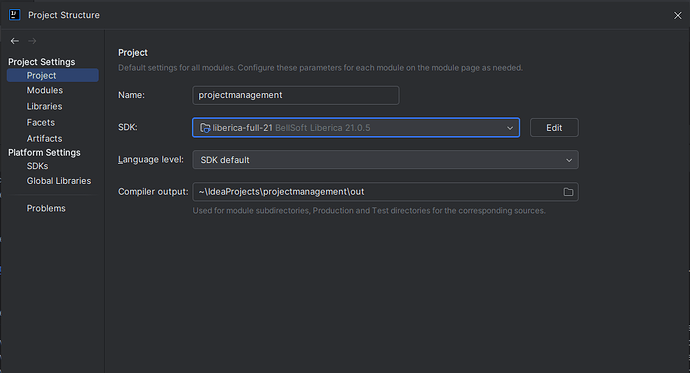This screenshot has height=373, width=690.
Task: Click the Platform Settings section heading
Action: coord(44,153)
